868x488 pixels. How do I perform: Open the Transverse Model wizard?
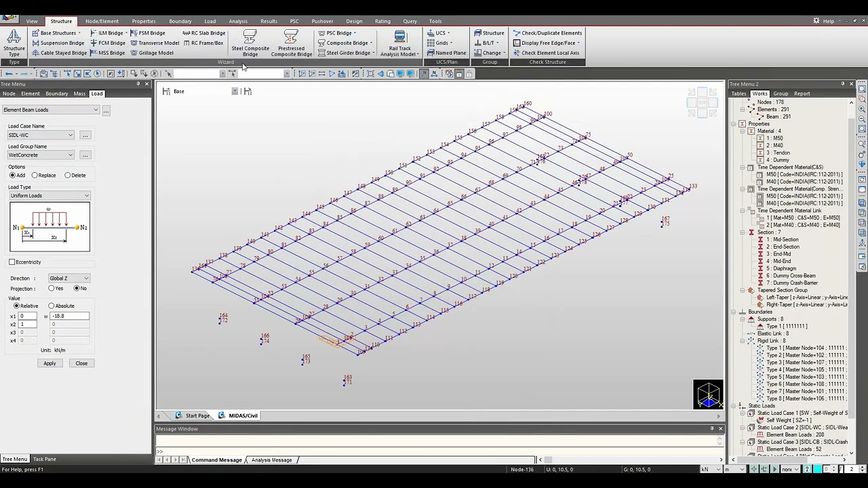[155, 43]
